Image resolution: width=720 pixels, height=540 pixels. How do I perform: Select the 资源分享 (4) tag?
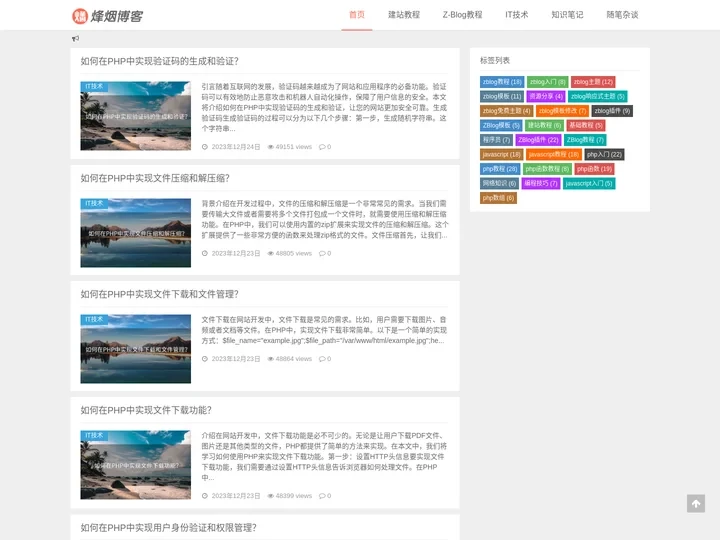546,96
